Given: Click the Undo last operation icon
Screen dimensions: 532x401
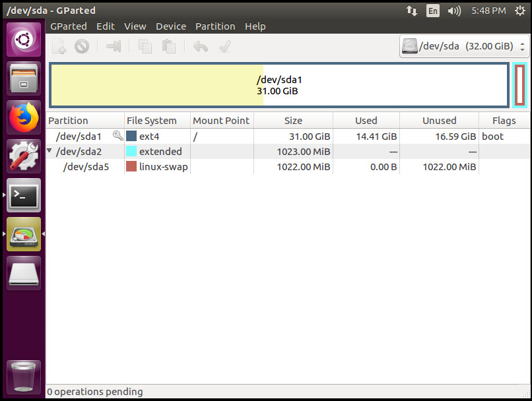Looking at the screenshot, I should 201,46.
